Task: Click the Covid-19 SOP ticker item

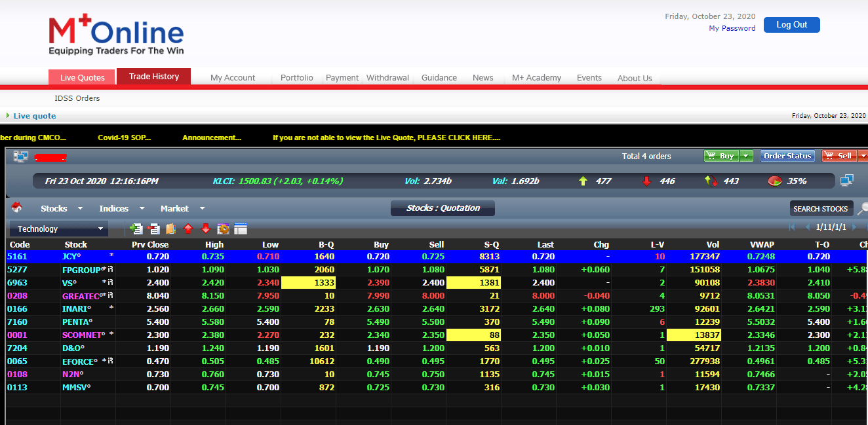Action: (125, 138)
